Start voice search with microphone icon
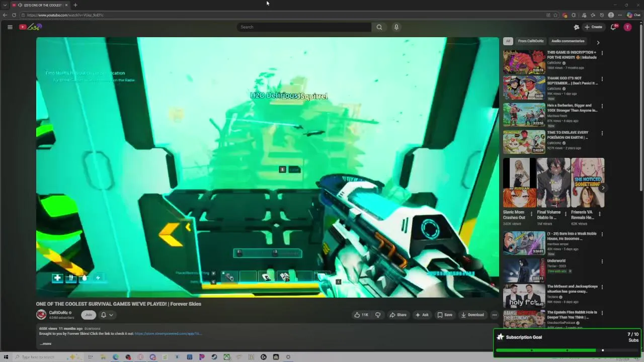Screen dimensions: 644x362 coord(396,27)
